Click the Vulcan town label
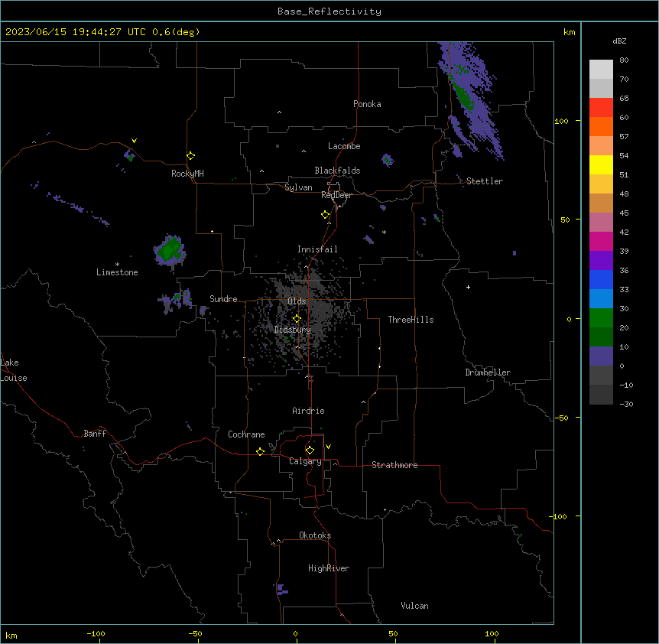 [x=414, y=606]
